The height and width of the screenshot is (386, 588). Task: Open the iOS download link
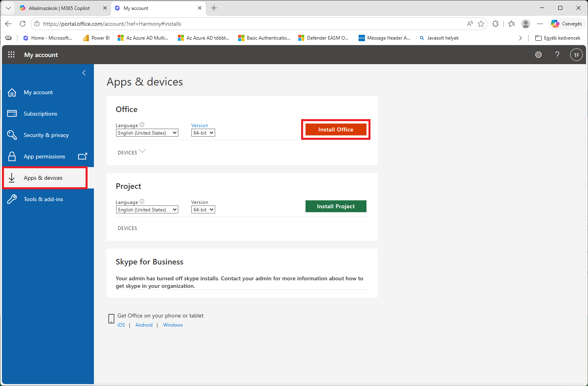coord(121,325)
